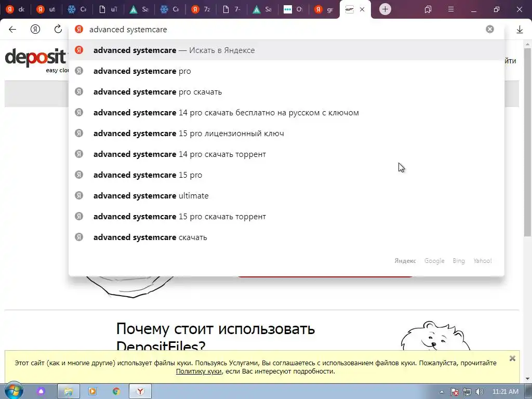
Task: Choose suggestion 'advanced systemcare pro'
Action: 286,71
